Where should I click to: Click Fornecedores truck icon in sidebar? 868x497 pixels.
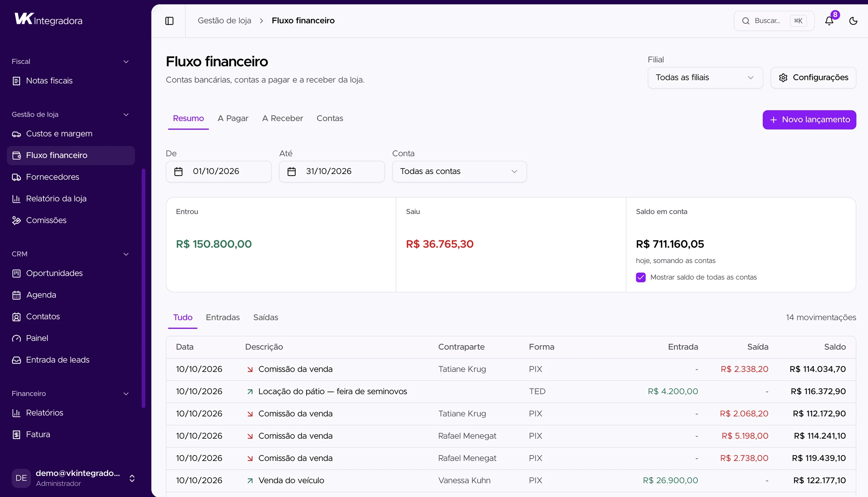click(16, 177)
